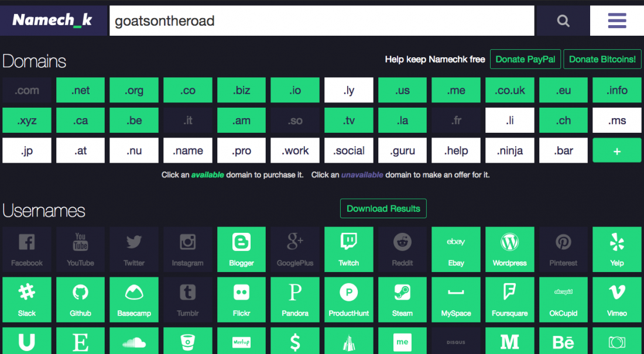Claim the Github username
Screen dimensions: 644x354
(81, 300)
